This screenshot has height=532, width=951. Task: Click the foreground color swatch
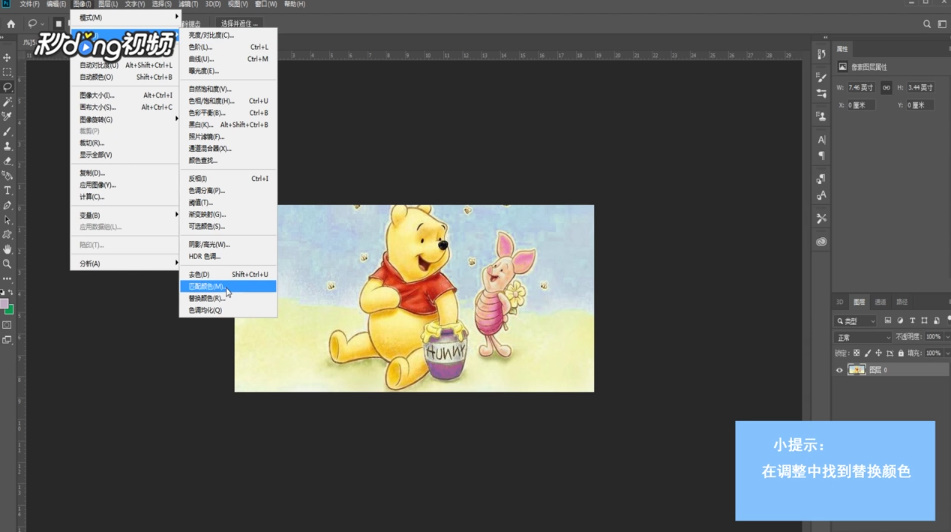pyautogui.click(x=4, y=303)
